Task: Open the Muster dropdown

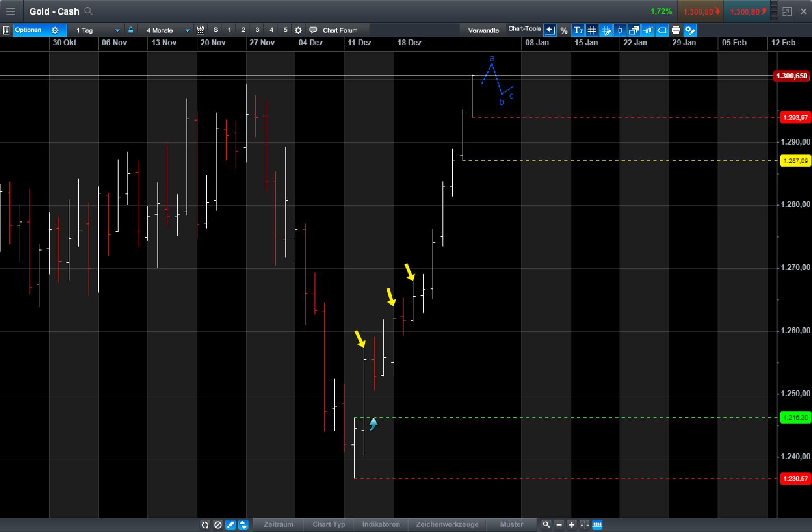Action: [511, 525]
